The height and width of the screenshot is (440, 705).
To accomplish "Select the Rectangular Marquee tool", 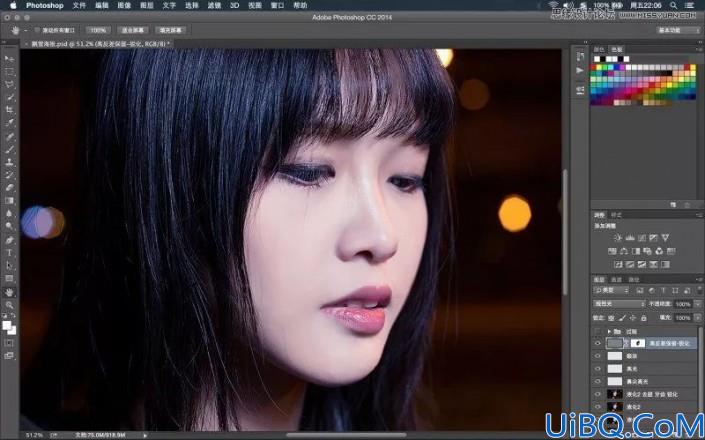I will click(x=9, y=72).
